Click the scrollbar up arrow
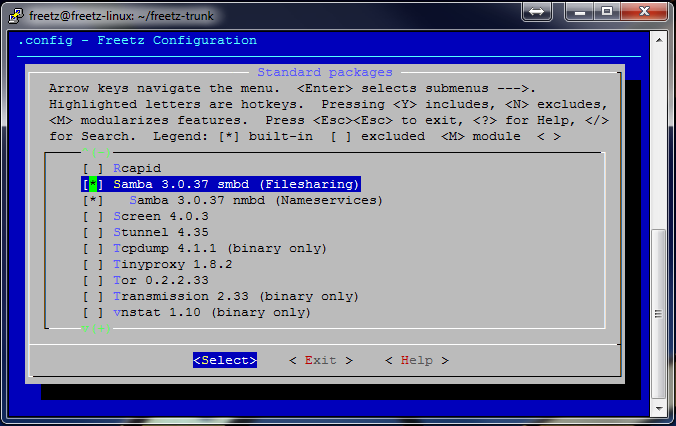Screen dimensions: 676x426 (x=659, y=39)
